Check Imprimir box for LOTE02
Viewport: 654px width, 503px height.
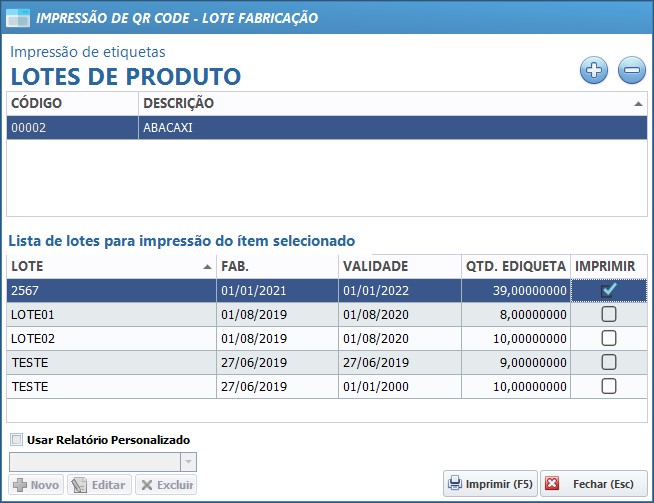609,338
